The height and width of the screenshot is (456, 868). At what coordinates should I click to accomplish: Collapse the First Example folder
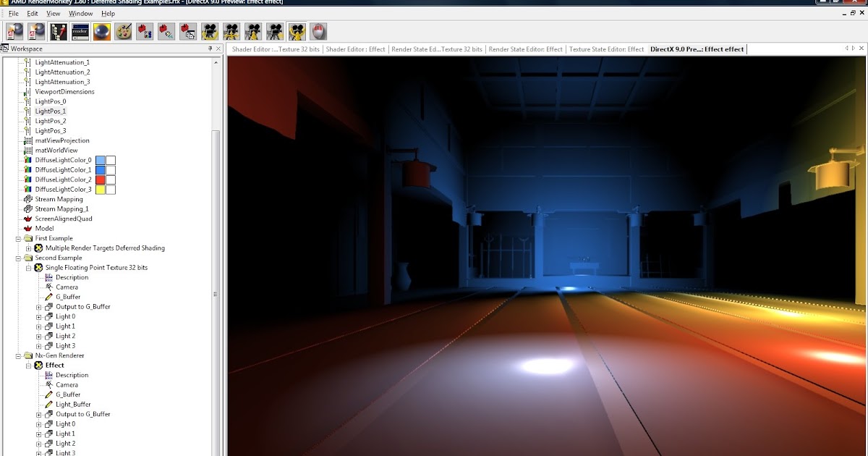[x=18, y=238]
